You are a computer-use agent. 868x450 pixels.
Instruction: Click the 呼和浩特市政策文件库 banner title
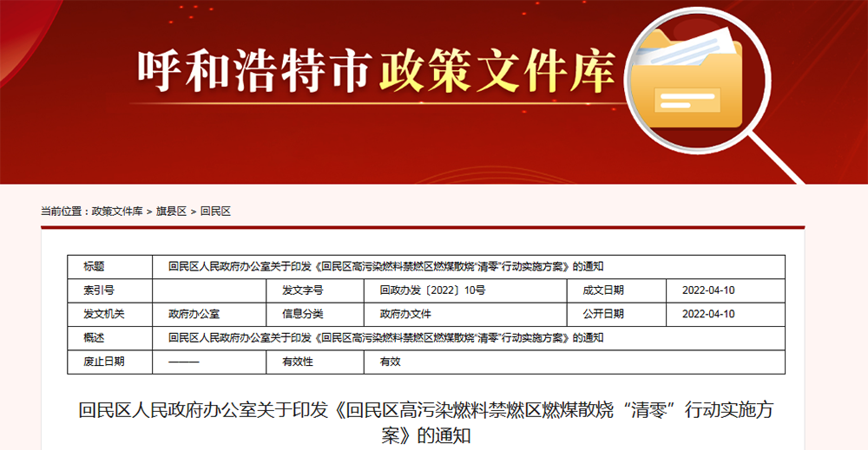point(377,71)
